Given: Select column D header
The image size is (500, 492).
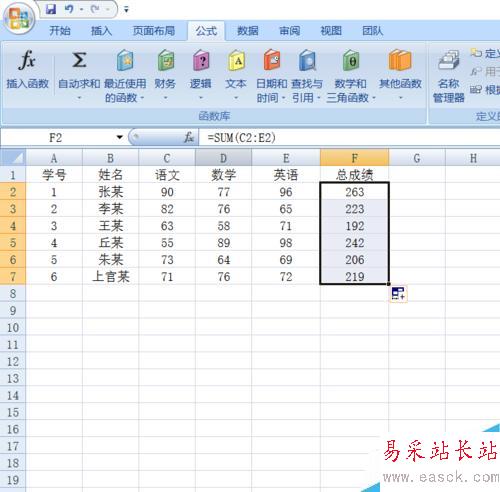Looking at the screenshot, I should pyautogui.click(x=223, y=158).
